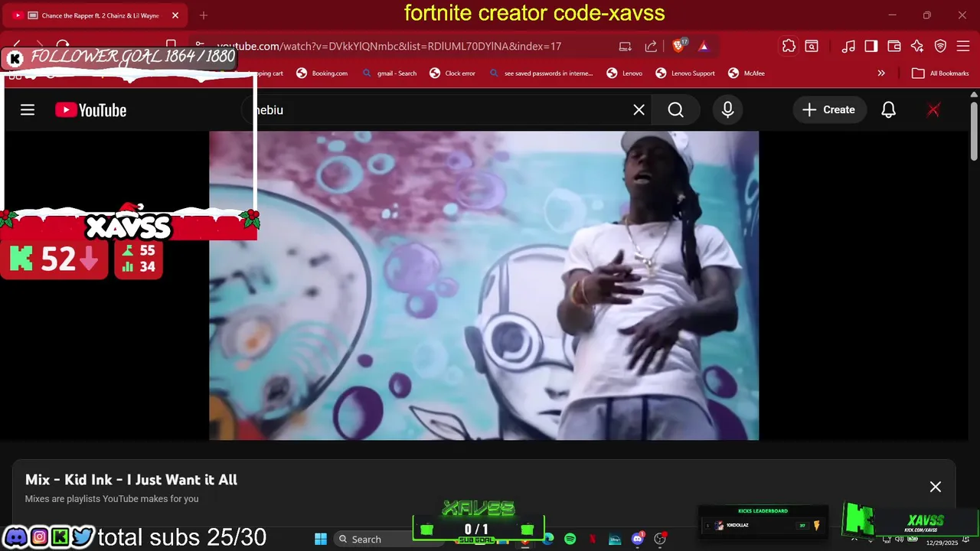980x551 pixels.
Task: Open a new browser tab
Action: coord(204,15)
